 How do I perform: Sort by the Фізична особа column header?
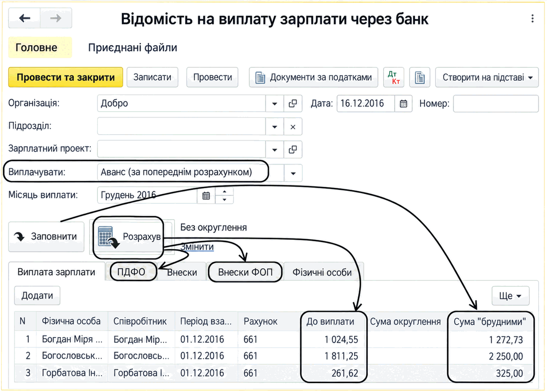point(72,321)
